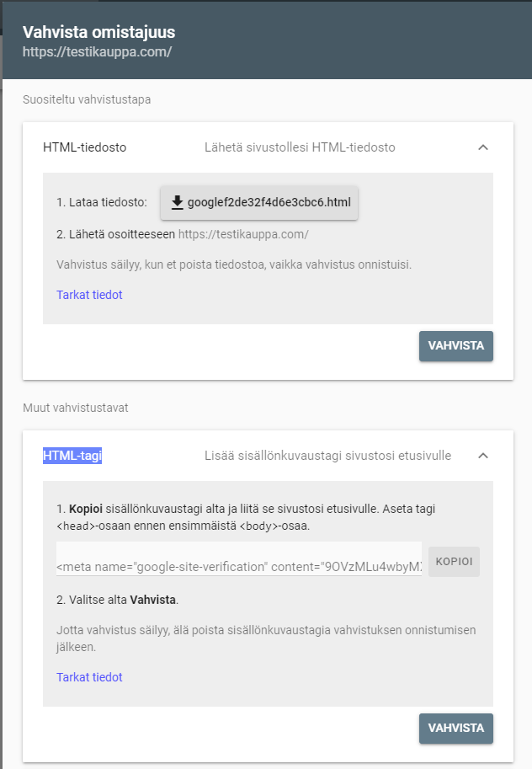Click the testikauppa.com URL in step 2
Image resolution: width=532 pixels, height=769 pixels.
(x=243, y=234)
